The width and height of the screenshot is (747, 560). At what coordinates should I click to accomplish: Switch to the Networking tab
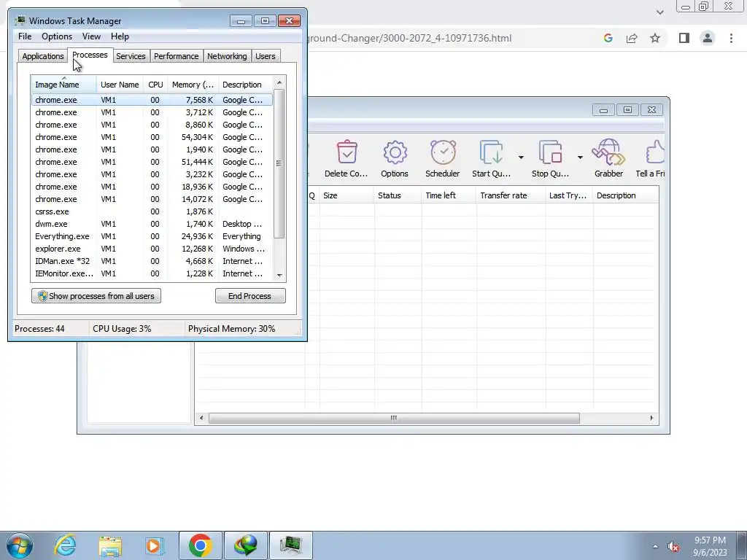coord(227,56)
